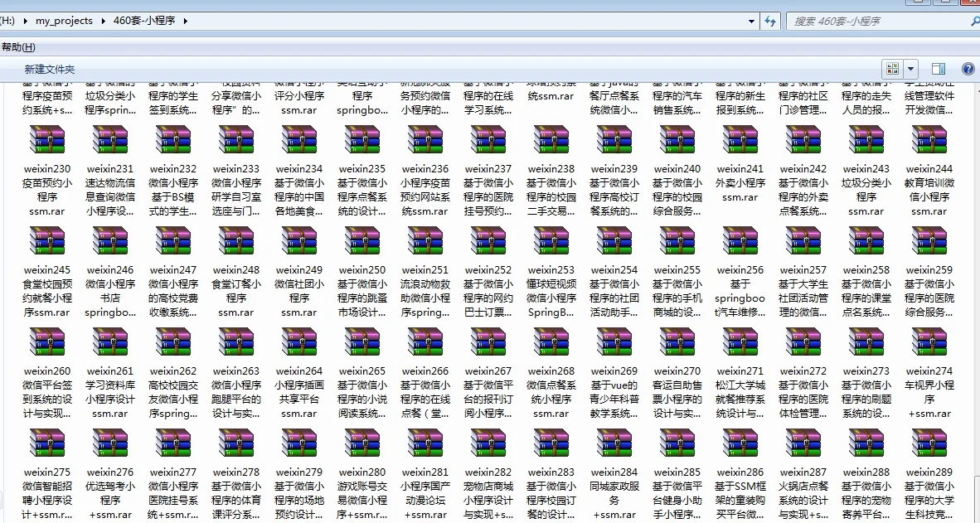980x523 pixels.
Task: Click the file name weixin261 学习资料库小程序设计
Action: tap(110, 392)
